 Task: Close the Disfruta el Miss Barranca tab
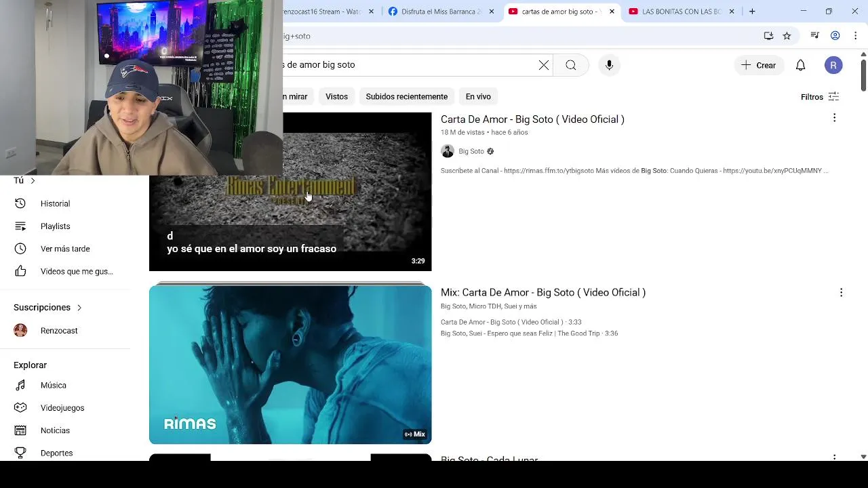coord(491,12)
